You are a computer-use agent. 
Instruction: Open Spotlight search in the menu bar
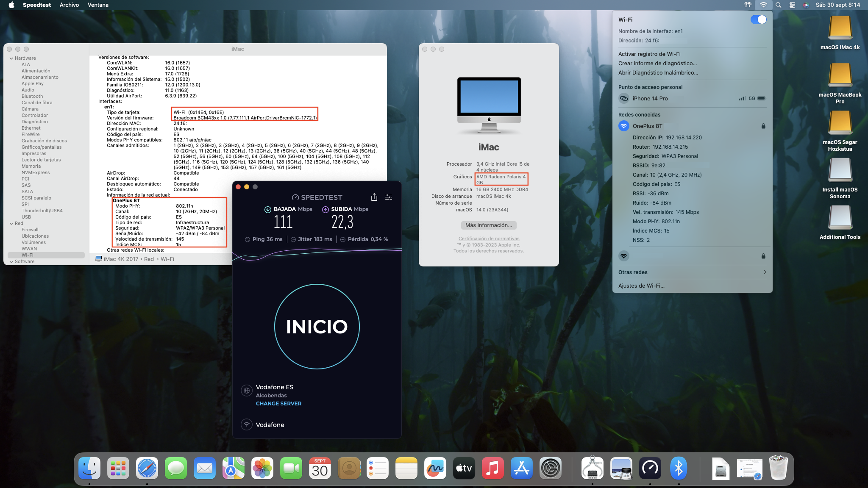778,5
